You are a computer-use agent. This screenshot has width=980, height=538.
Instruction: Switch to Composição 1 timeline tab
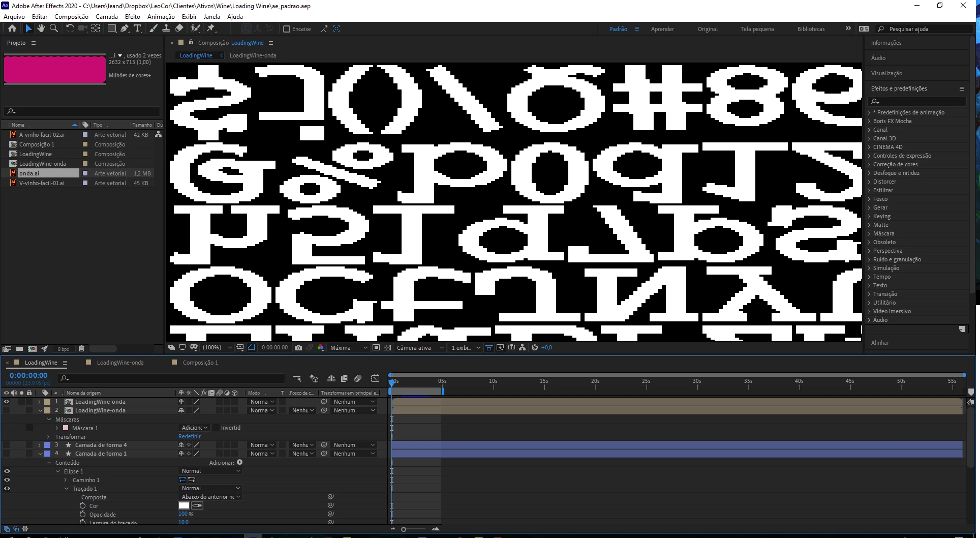[200, 363]
